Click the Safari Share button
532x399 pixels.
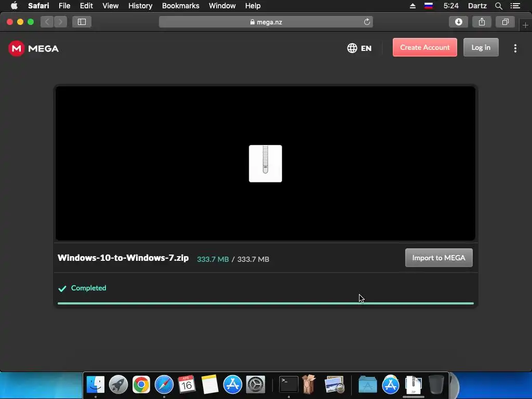pyautogui.click(x=482, y=22)
